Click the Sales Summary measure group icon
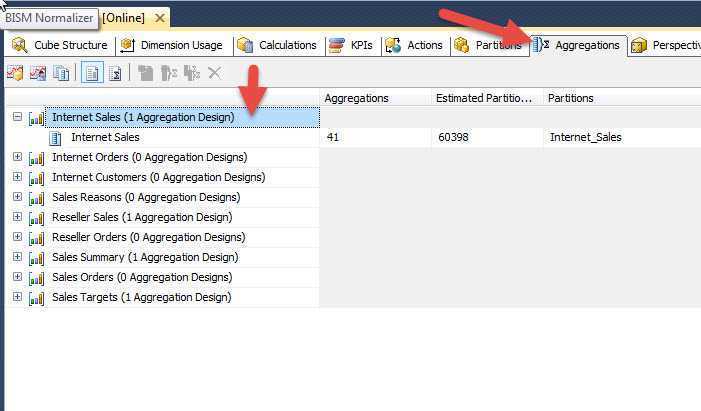 pyautogui.click(x=36, y=258)
